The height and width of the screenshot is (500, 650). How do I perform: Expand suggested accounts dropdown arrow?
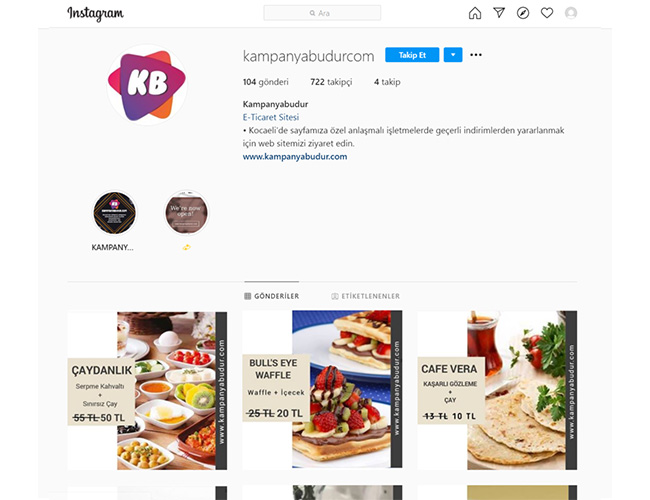(453, 55)
